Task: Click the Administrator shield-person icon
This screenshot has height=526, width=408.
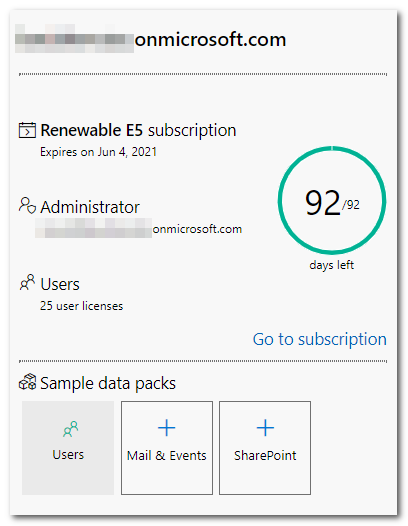Action: (27, 206)
